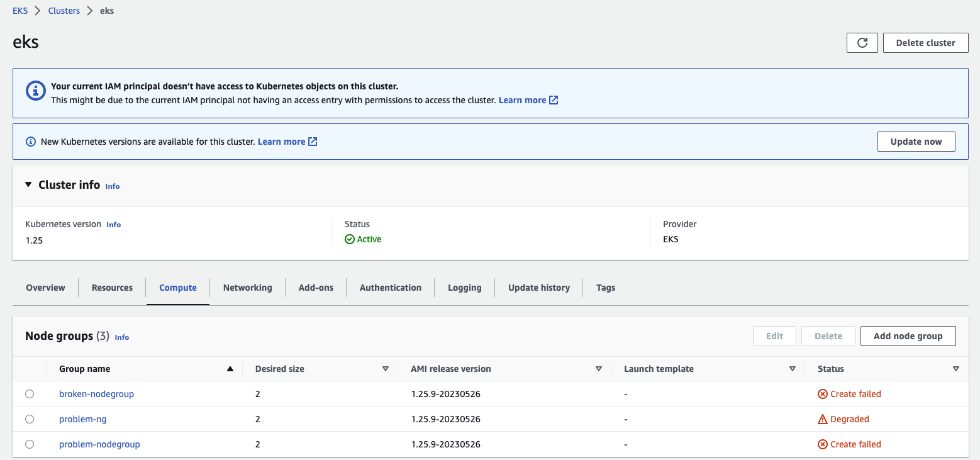
Task: Open the Clusters breadcrumb link
Action: (64, 10)
